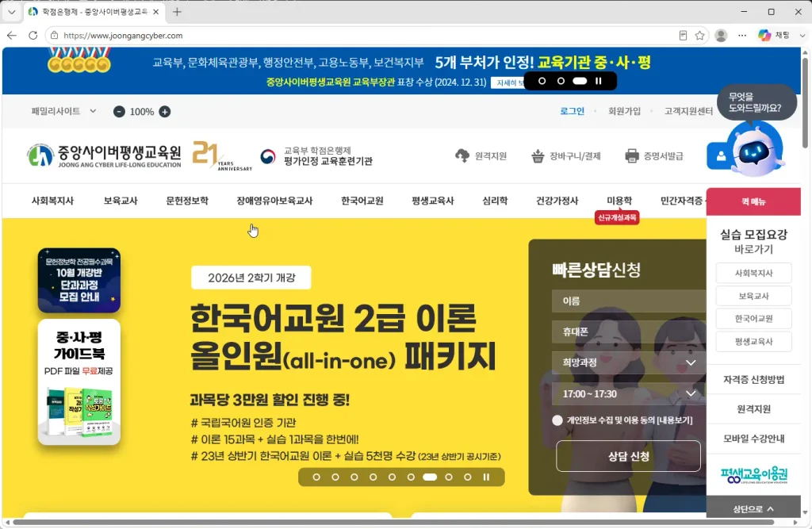Click the 휴대폰 input field

pyautogui.click(x=629, y=332)
